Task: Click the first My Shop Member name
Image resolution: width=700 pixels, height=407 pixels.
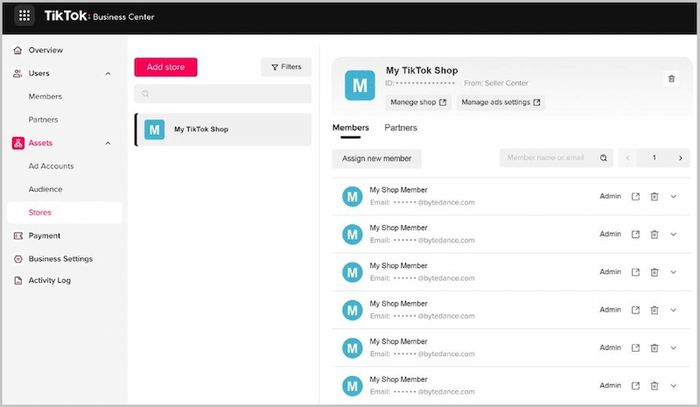Action: tap(398, 190)
